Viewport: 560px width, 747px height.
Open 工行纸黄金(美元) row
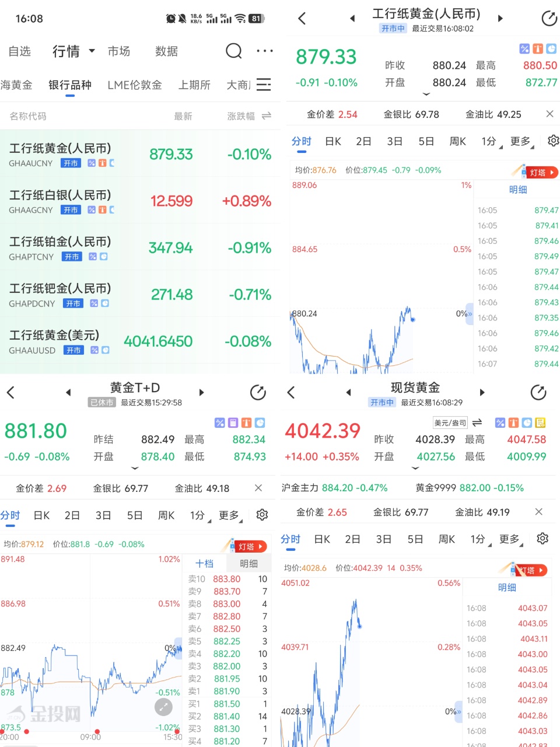click(140, 341)
